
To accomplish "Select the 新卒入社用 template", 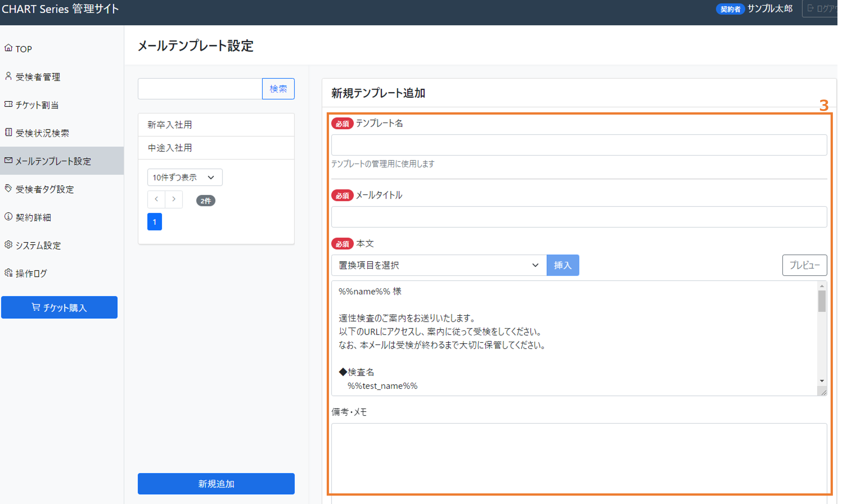I will 216,125.
